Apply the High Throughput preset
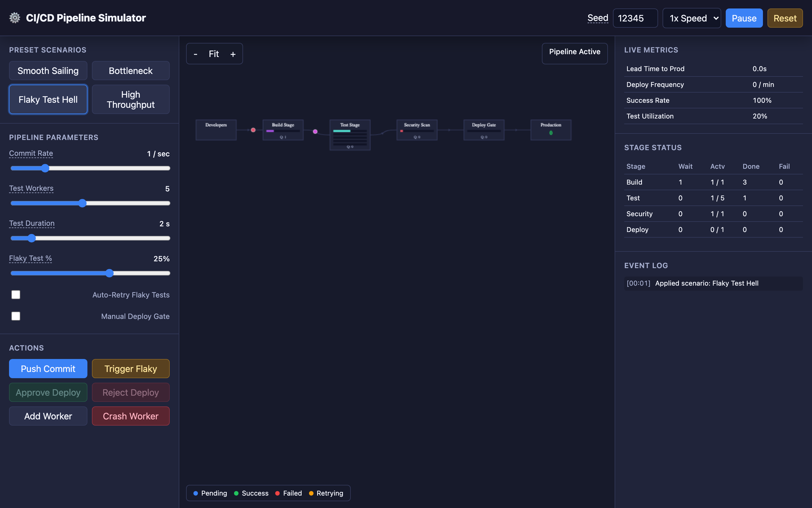The image size is (812, 508). 131,99
